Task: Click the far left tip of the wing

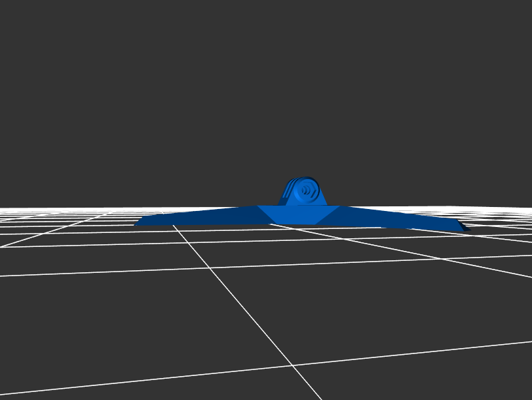Action: pos(137,224)
